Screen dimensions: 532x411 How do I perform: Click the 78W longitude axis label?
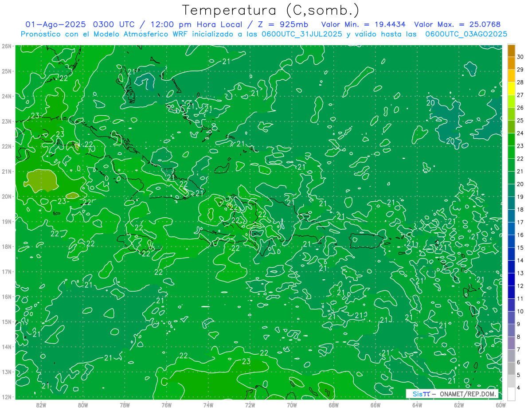click(x=125, y=405)
